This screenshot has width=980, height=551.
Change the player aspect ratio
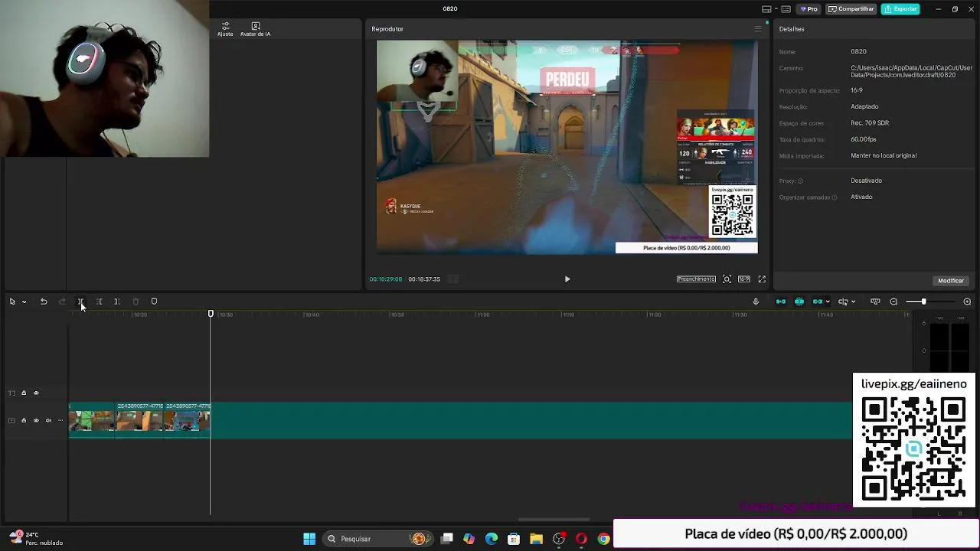pos(744,279)
